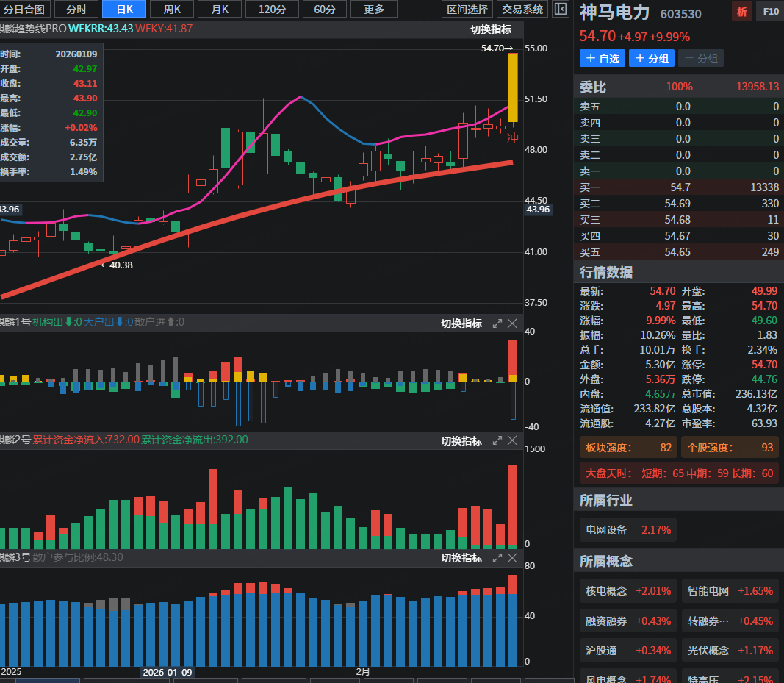
Task: Click the red 析 analysis icon
Action: [741, 12]
